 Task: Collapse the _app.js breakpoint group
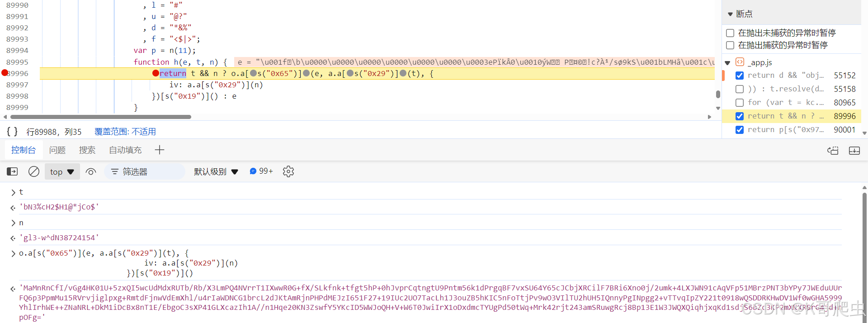click(727, 62)
